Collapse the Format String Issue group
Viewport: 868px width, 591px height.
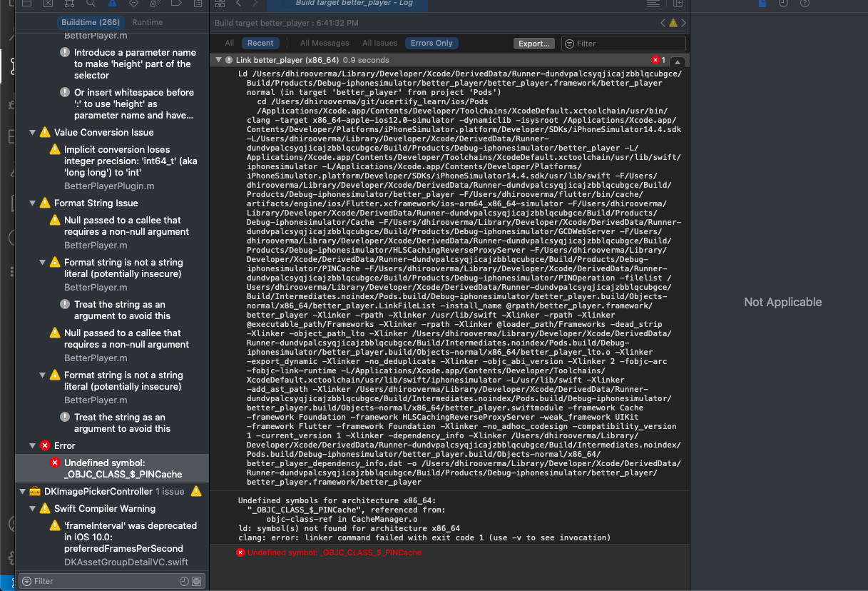[32, 203]
